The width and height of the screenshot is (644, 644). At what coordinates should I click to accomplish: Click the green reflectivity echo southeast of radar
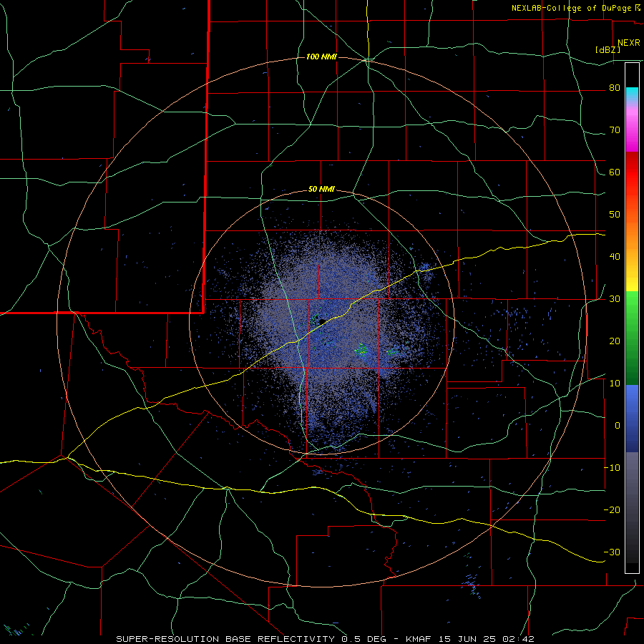pos(362,350)
